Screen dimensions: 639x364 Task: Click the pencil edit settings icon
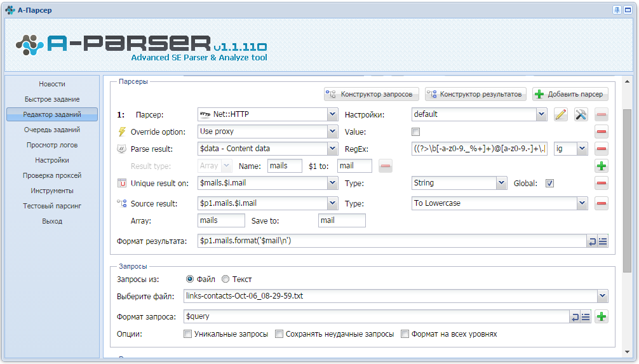(561, 114)
